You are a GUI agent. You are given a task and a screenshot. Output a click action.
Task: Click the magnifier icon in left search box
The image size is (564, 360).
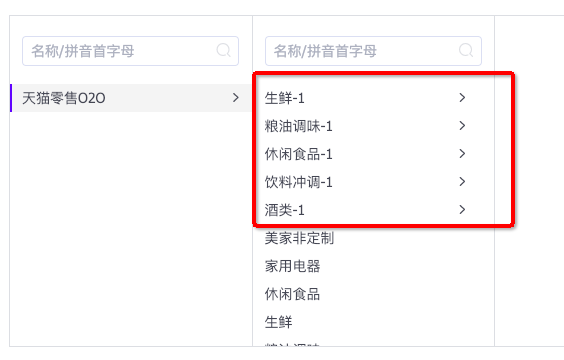pyautogui.click(x=223, y=51)
